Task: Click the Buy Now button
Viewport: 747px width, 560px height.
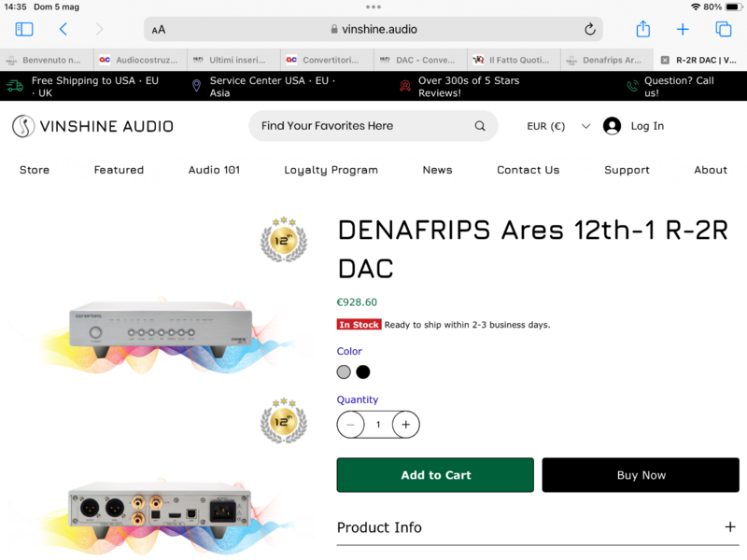Action: coord(641,475)
